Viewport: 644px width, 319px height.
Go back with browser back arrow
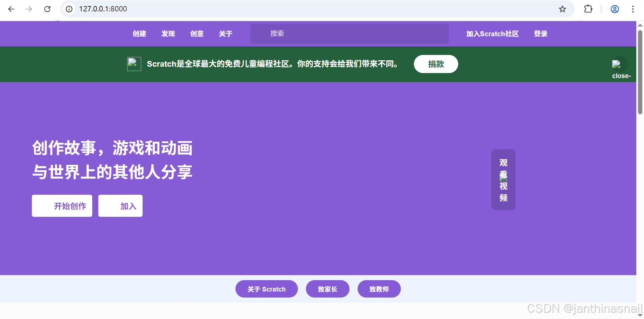(11, 9)
